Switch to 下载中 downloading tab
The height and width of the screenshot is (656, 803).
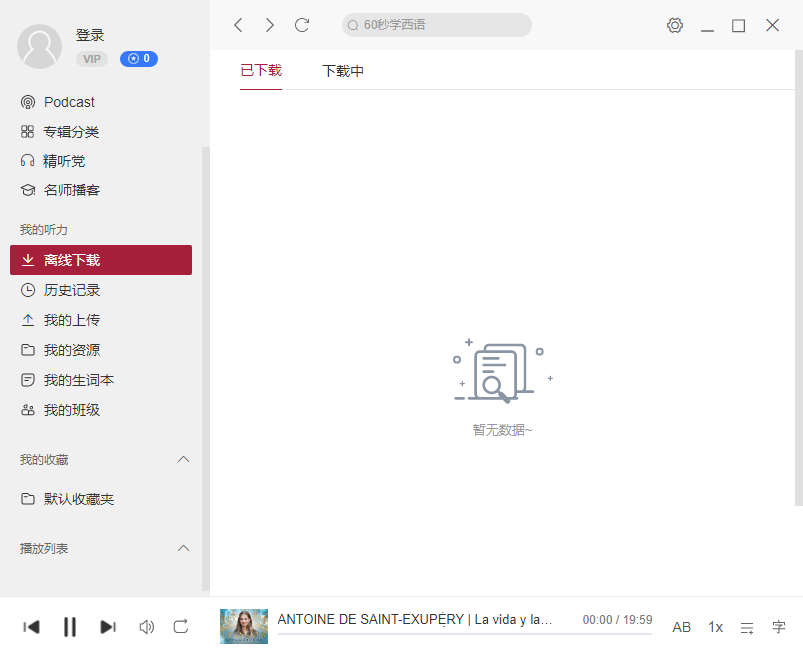[343, 71]
